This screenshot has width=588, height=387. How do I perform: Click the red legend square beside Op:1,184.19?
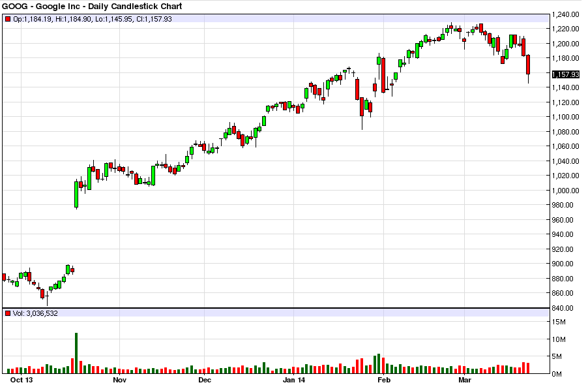coord(8,19)
